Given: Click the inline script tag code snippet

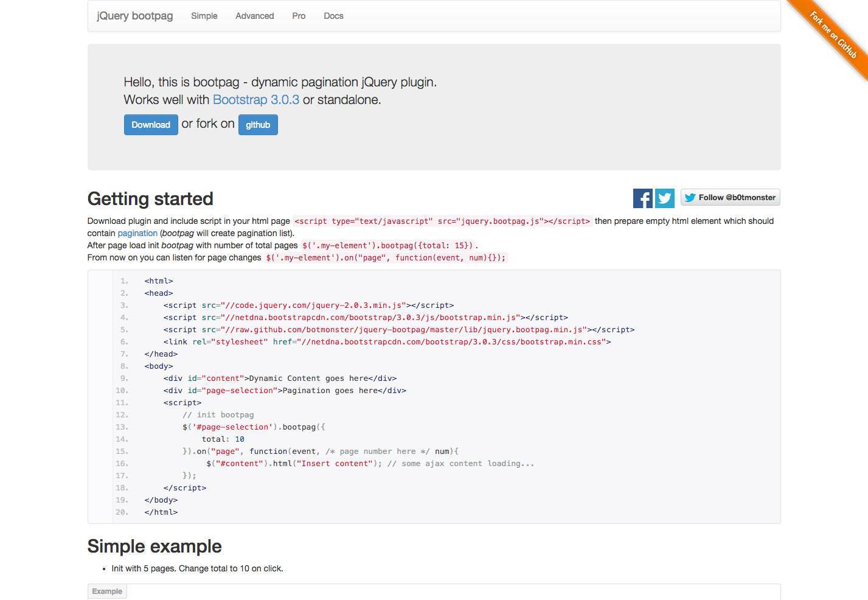Looking at the screenshot, I should click(442, 221).
